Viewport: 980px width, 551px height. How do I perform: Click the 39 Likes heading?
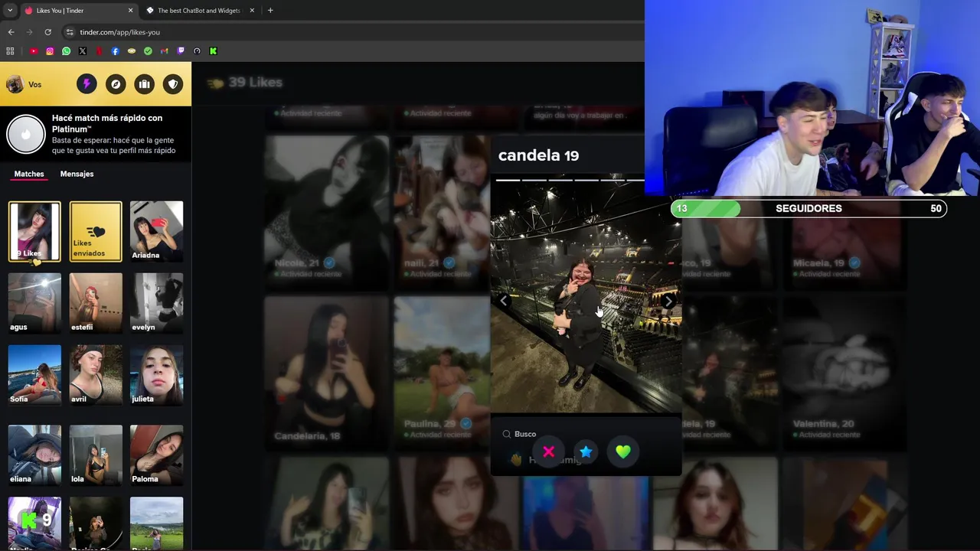pyautogui.click(x=255, y=82)
